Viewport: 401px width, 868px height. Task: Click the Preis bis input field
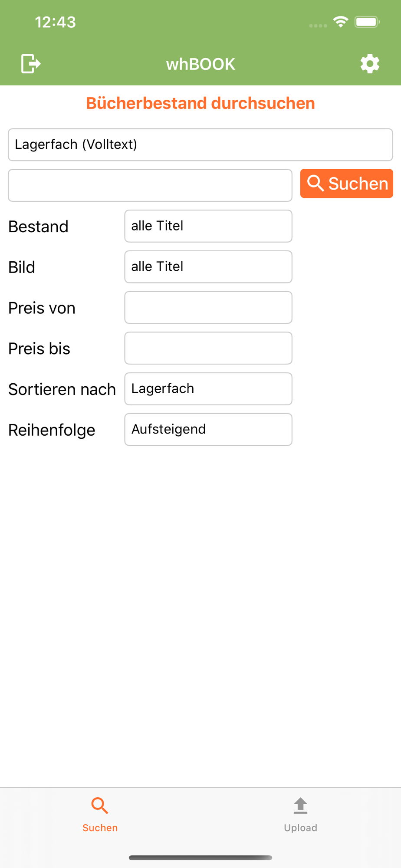point(208,348)
